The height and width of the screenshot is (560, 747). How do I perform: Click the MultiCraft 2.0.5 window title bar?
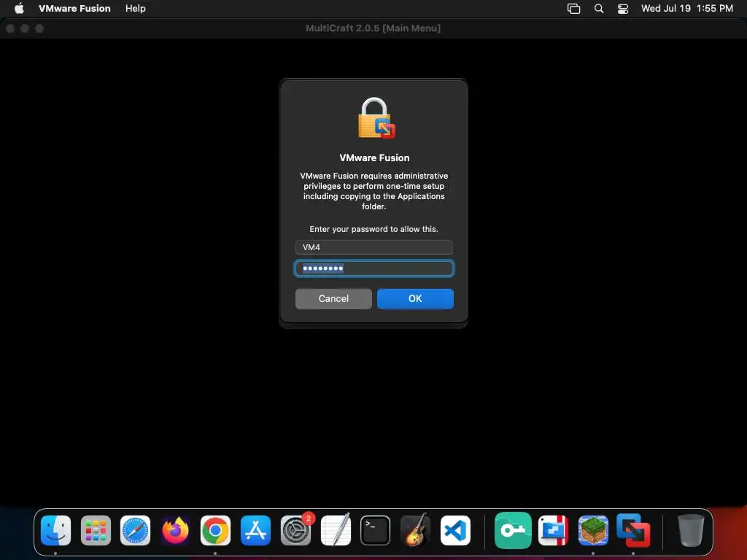coord(373,28)
